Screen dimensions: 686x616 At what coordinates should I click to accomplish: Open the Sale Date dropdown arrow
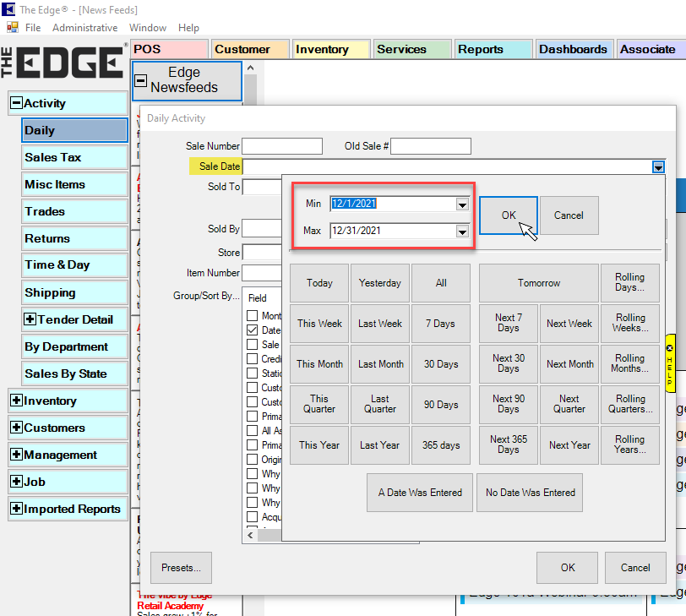point(658,167)
